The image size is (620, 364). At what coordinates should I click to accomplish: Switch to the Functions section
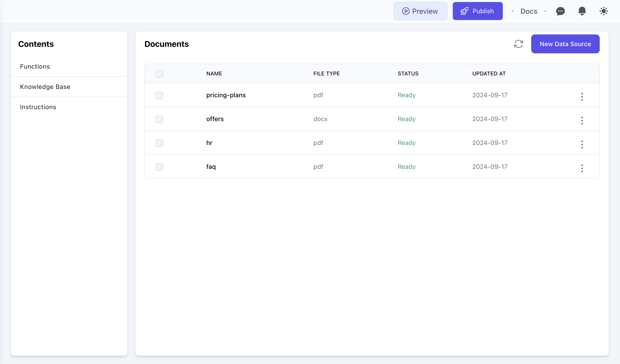35,66
